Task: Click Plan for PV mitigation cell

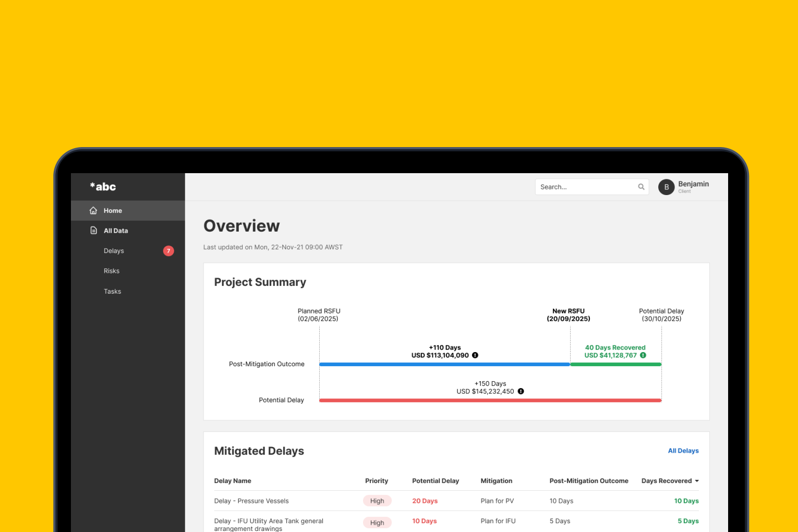Action: click(497, 501)
